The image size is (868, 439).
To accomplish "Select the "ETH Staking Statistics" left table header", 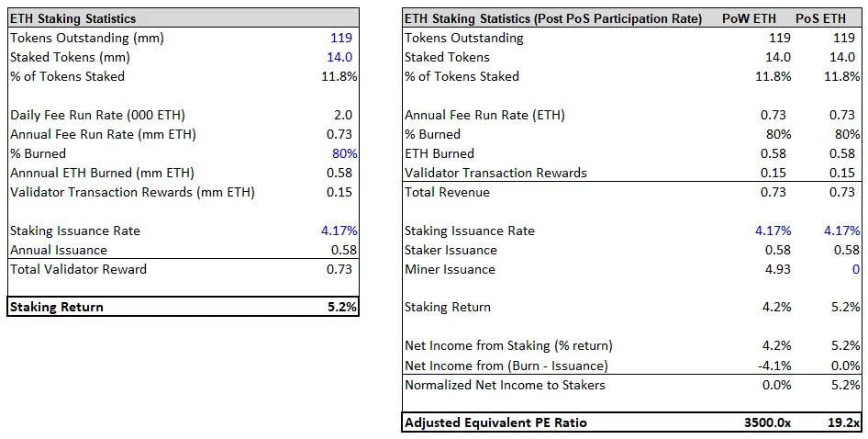I will click(x=72, y=18).
